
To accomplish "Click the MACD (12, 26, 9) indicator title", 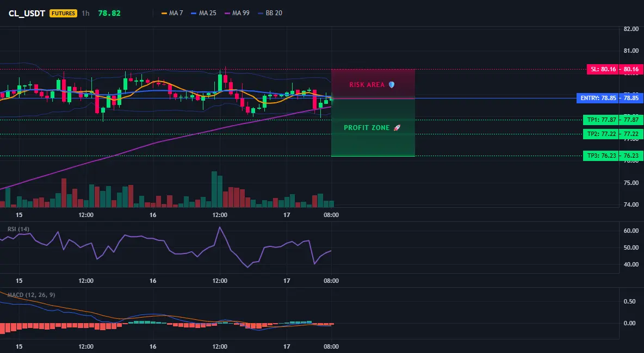I will tap(31, 295).
